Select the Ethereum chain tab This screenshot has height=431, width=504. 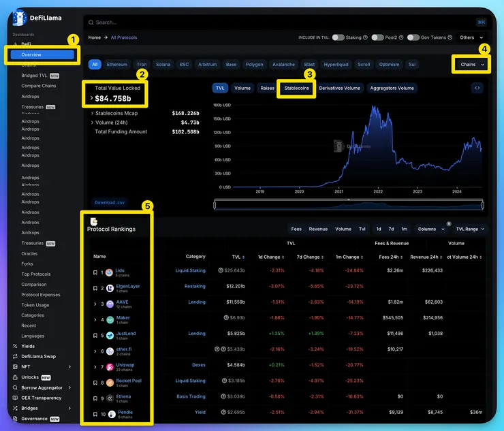coord(117,65)
